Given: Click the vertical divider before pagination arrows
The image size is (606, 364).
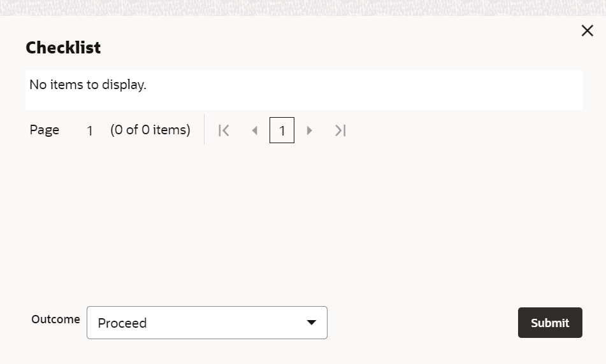Looking at the screenshot, I should pyautogui.click(x=204, y=129).
